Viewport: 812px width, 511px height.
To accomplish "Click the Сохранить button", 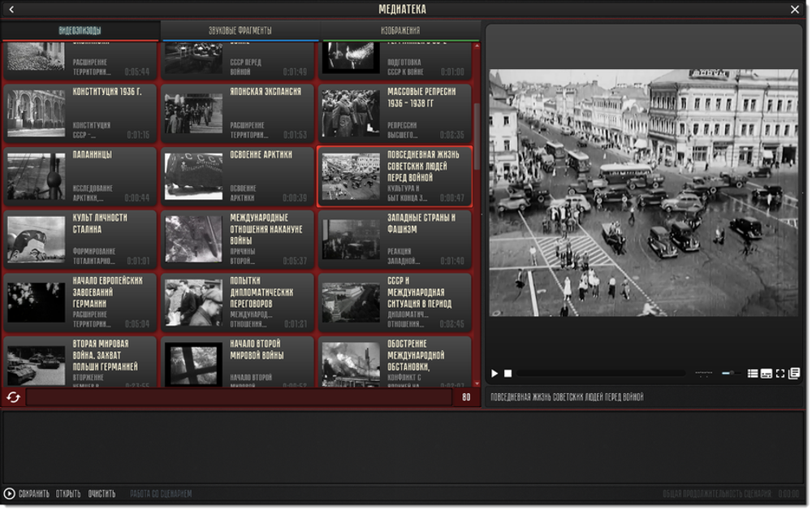I will tap(34, 494).
